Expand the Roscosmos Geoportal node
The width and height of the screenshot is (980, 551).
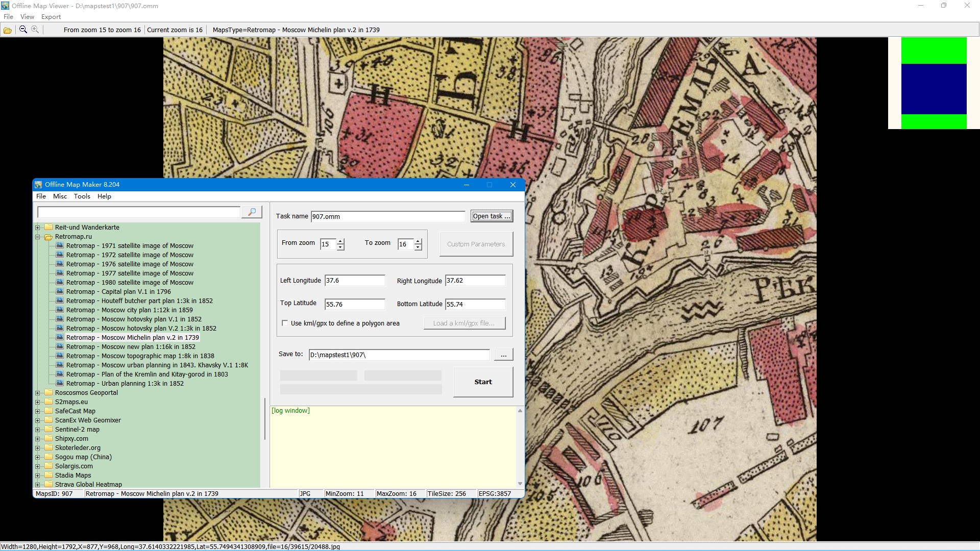pyautogui.click(x=38, y=393)
